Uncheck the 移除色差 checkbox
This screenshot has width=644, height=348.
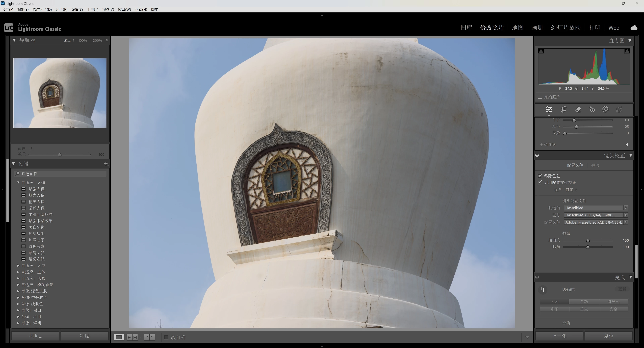click(x=540, y=176)
